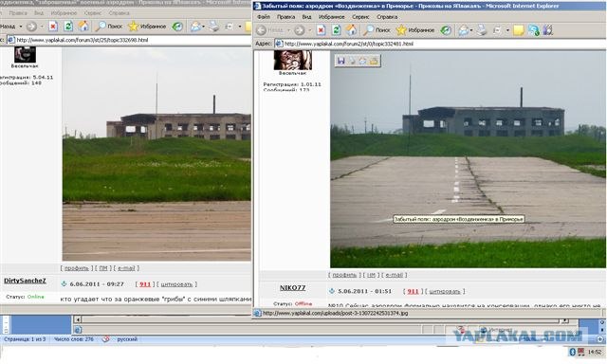Click Edit page icon in right window
Viewport: 607px width, 364px height.
498,30
